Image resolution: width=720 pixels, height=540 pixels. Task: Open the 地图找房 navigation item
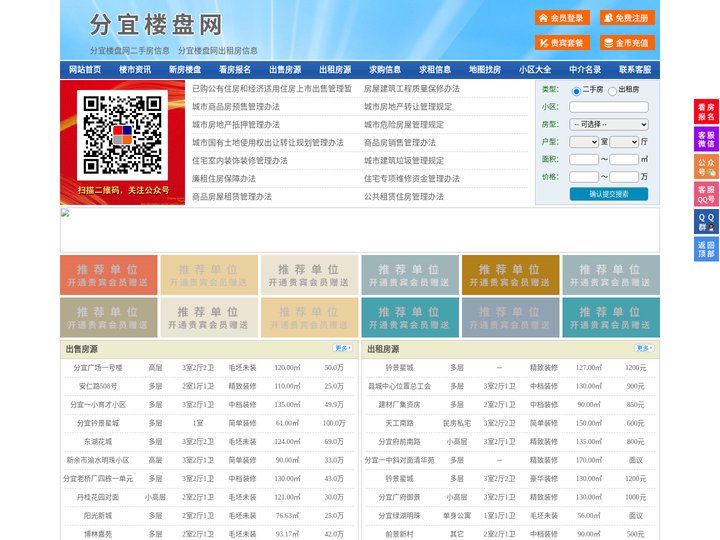pos(485,70)
